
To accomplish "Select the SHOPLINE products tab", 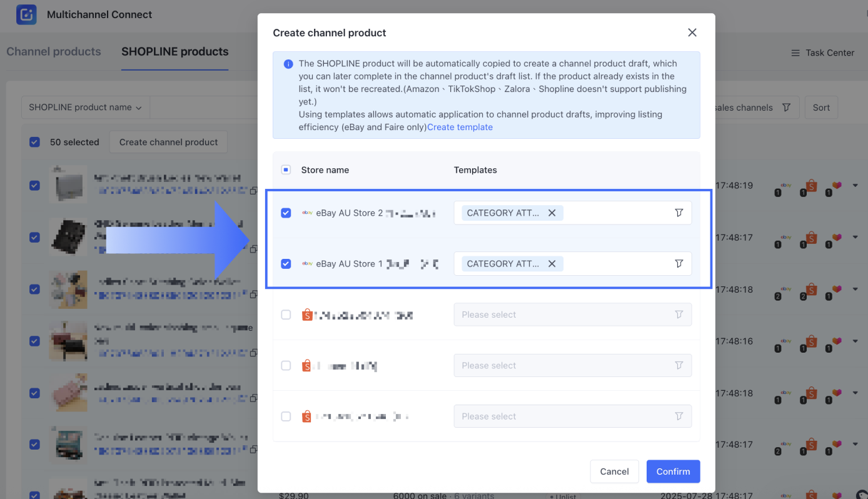I will tap(175, 52).
